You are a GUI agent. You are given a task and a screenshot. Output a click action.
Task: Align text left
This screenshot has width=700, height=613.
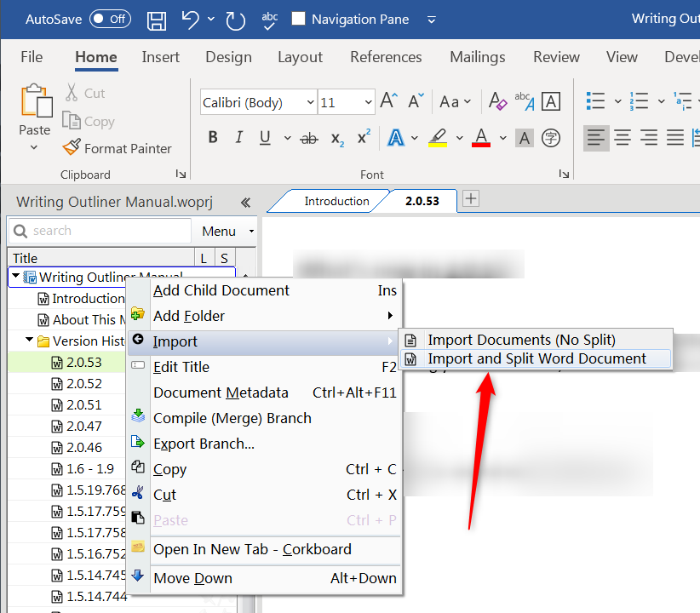pyautogui.click(x=596, y=138)
